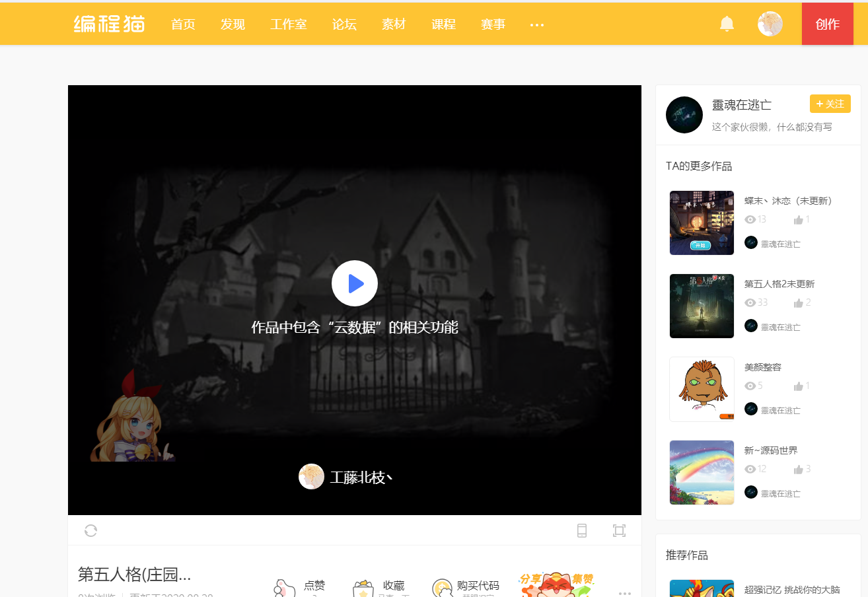Click the work title 第五人格(庄园...
This screenshot has width=868, height=597.
[135, 574]
